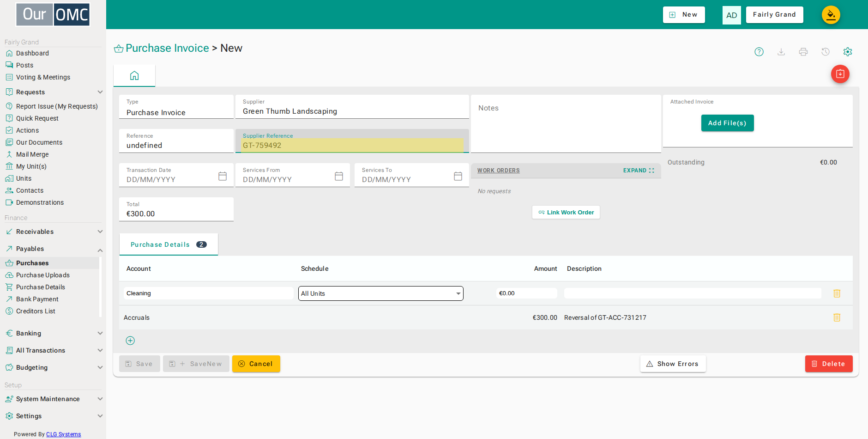Delete the Cleaning row with trash icon
The image size is (868, 439).
(x=837, y=293)
